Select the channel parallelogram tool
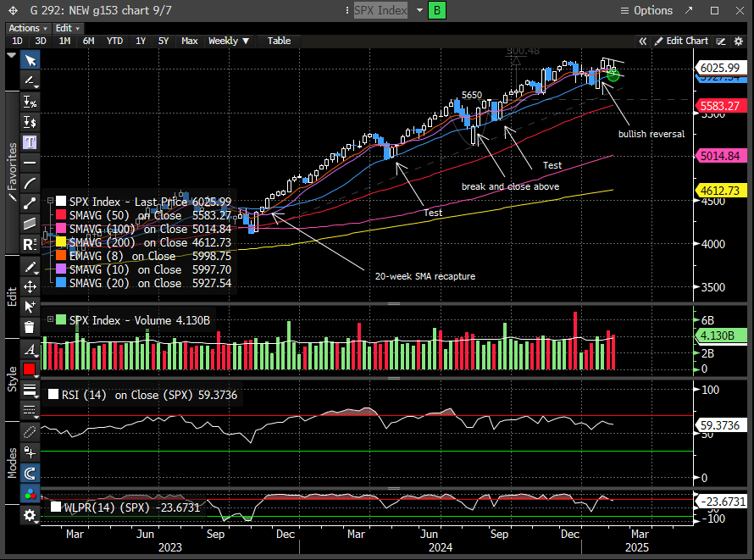The height and width of the screenshot is (560, 754). tap(30, 224)
